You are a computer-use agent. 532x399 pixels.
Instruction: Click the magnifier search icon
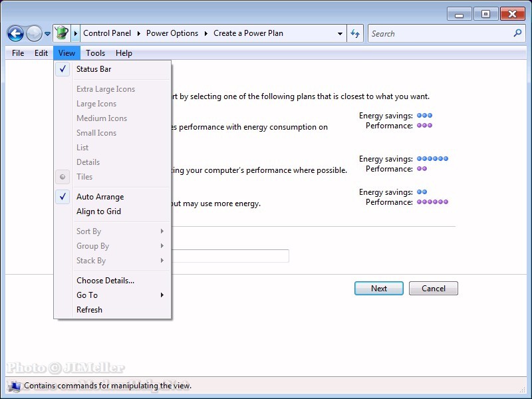(517, 33)
